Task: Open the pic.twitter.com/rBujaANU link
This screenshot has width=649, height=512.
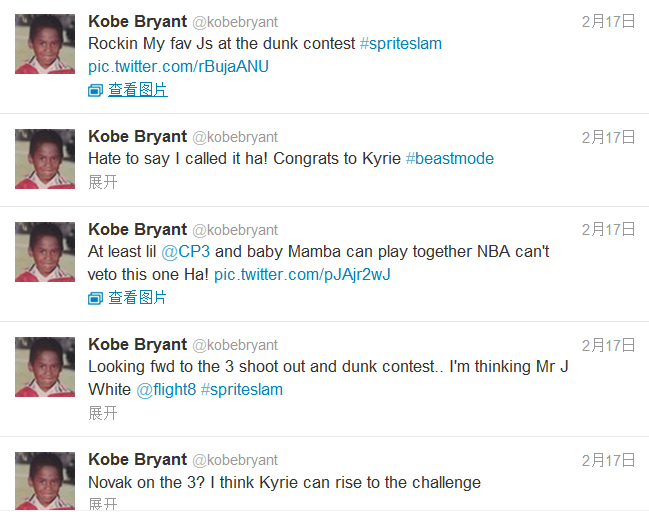Action: pos(178,66)
